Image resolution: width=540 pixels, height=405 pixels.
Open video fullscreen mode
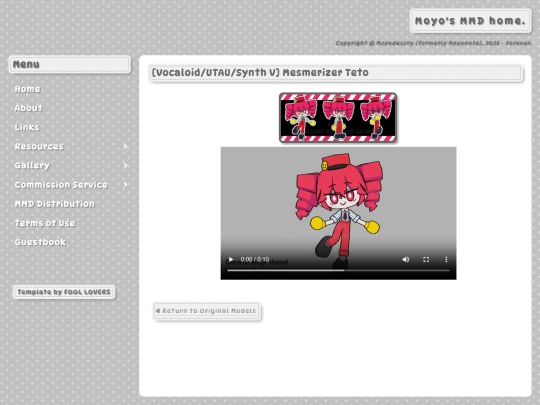pos(426,259)
